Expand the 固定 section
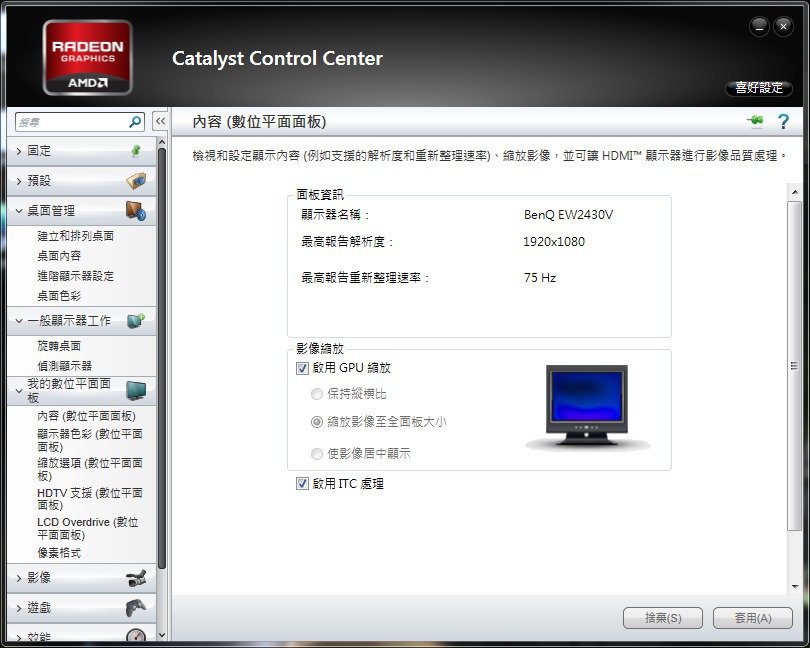 coord(19,151)
